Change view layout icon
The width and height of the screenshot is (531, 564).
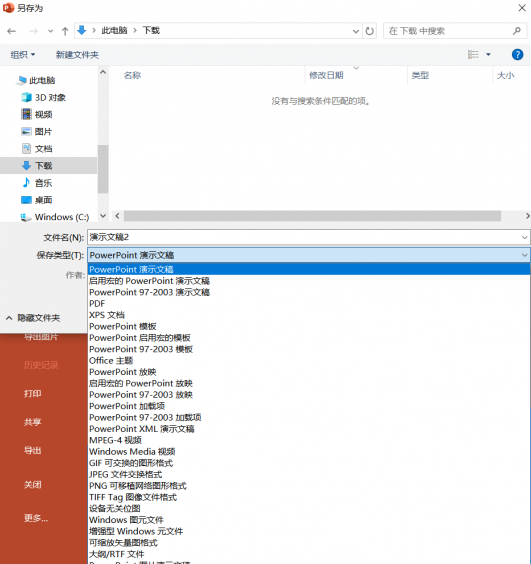pyautogui.click(x=473, y=55)
